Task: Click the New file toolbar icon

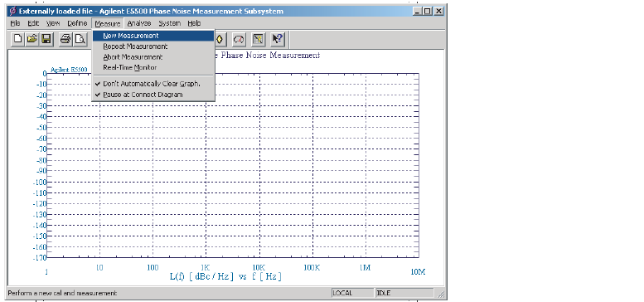Action: click(x=18, y=40)
